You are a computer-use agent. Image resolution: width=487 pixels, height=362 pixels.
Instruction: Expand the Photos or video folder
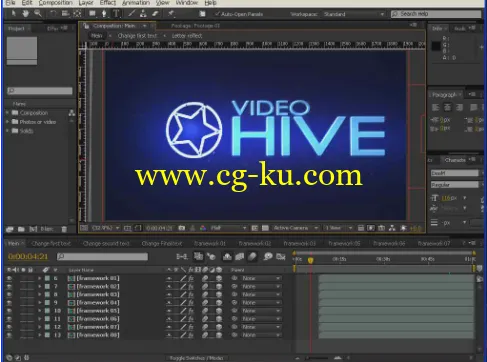(7, 122)
